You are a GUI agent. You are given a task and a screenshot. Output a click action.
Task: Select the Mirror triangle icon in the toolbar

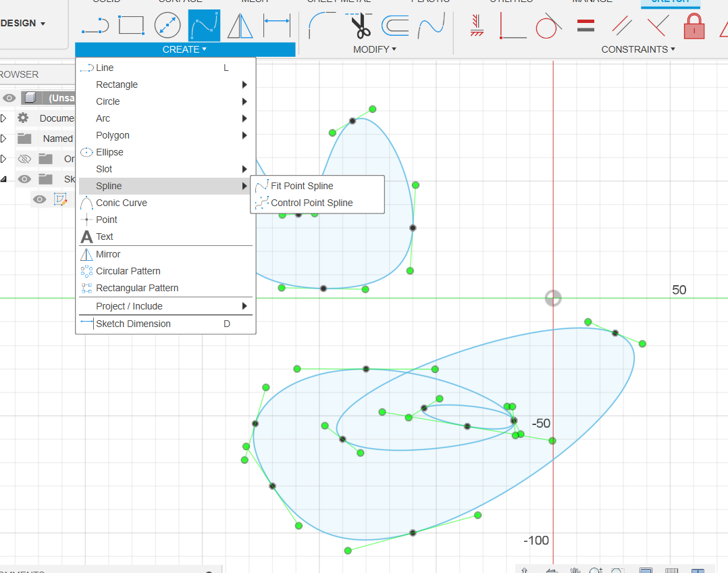pyautogui.click(x=240, y=26)
